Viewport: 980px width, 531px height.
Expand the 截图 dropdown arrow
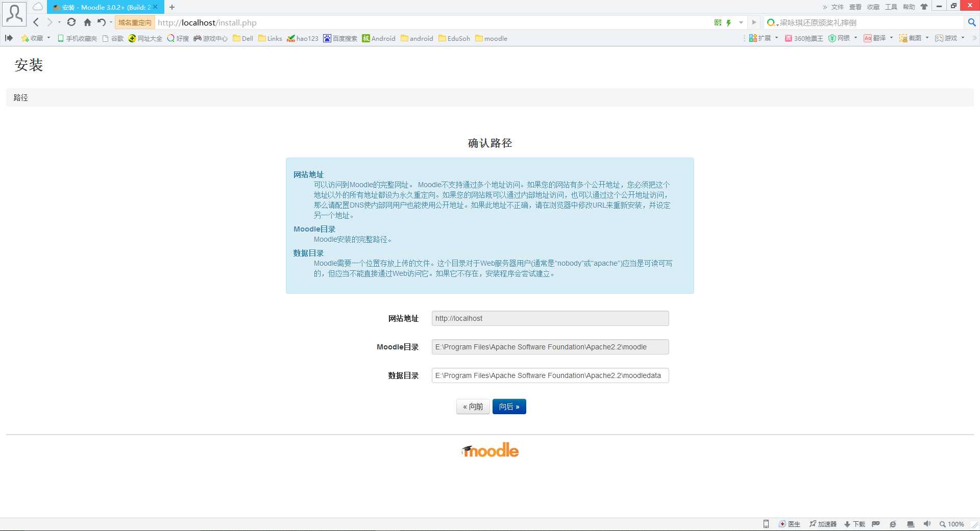click(x=927, y=38)
